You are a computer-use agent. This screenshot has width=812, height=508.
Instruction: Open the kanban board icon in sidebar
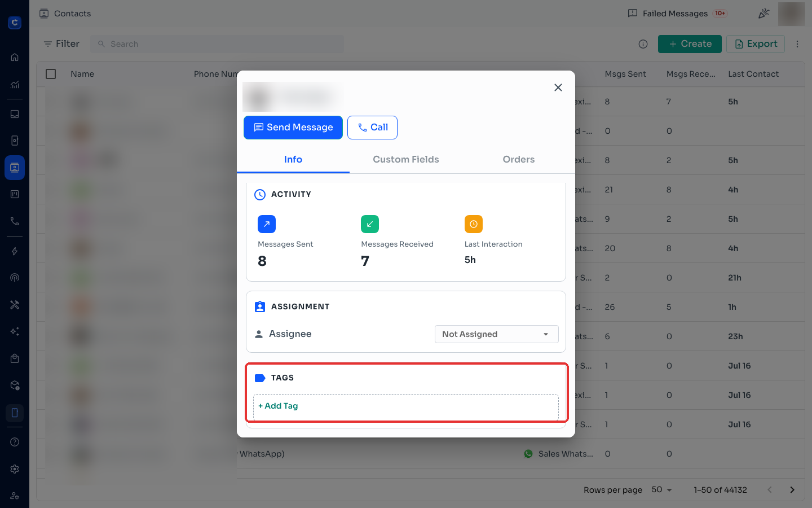click(x=15, y=194)
